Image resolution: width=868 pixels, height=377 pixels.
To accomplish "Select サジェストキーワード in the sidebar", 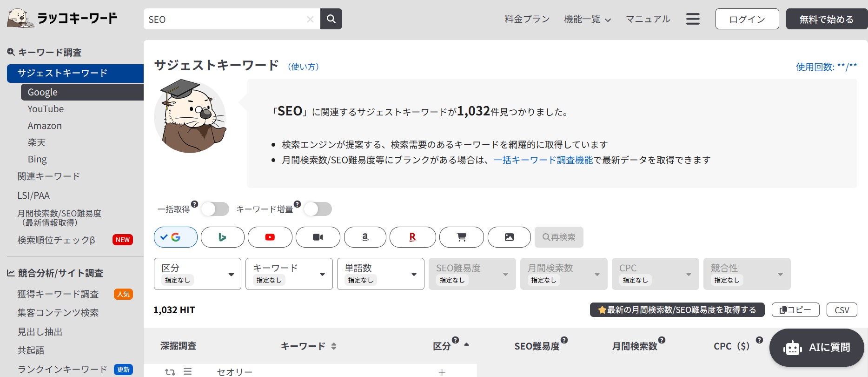I will (x=75, y=74).
